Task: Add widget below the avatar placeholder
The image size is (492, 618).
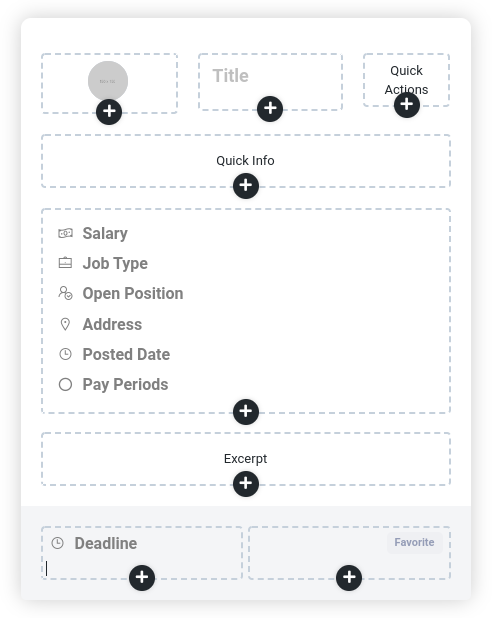Action: point(109,112)
